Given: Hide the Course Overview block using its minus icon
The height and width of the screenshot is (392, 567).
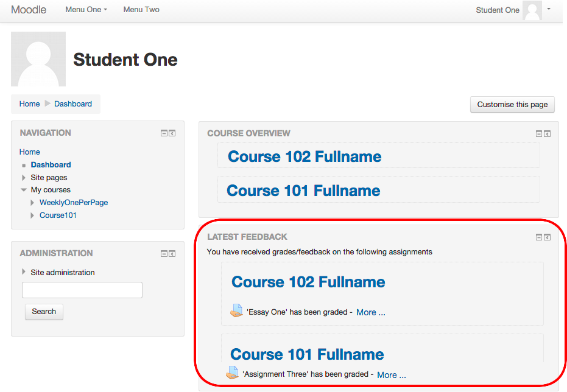Looking at the screenshot, I should click(539, 134).
